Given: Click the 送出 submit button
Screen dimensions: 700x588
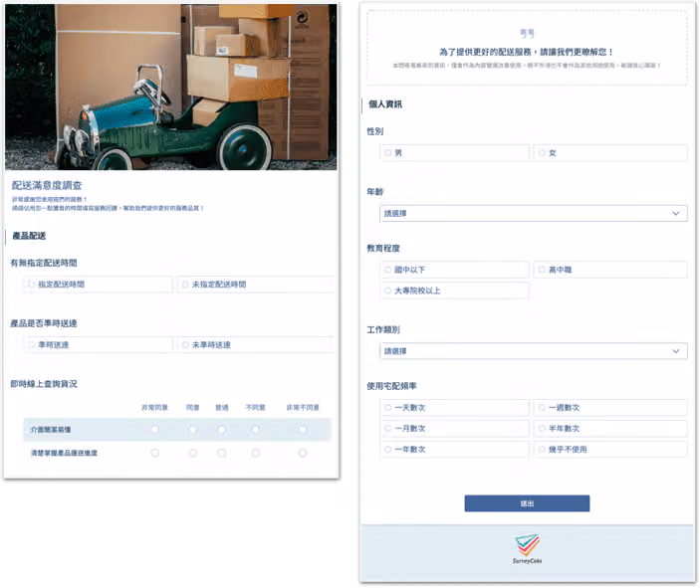Looking at the screenshot, I should point(527,503).
